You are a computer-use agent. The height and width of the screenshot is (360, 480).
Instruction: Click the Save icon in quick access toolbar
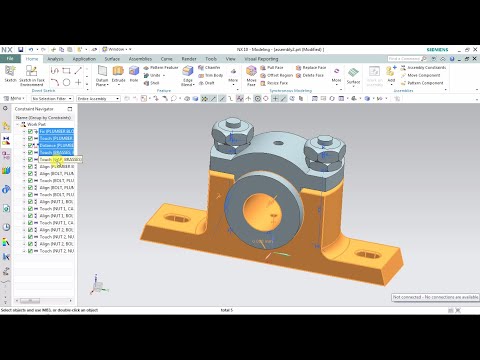[21, 49]
